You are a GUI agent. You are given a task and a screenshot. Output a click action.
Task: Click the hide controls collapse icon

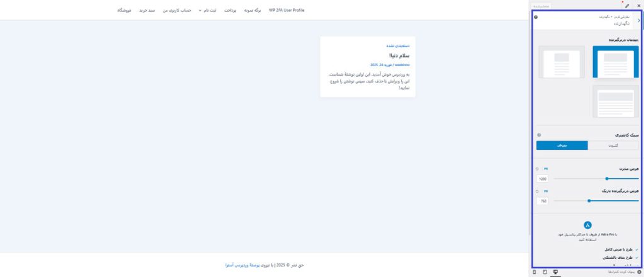(x=640, y=272)
